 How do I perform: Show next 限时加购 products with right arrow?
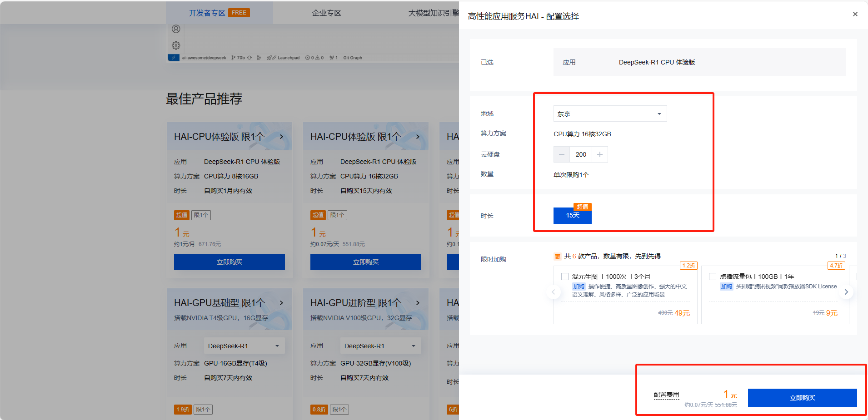[x=846, y=292]
